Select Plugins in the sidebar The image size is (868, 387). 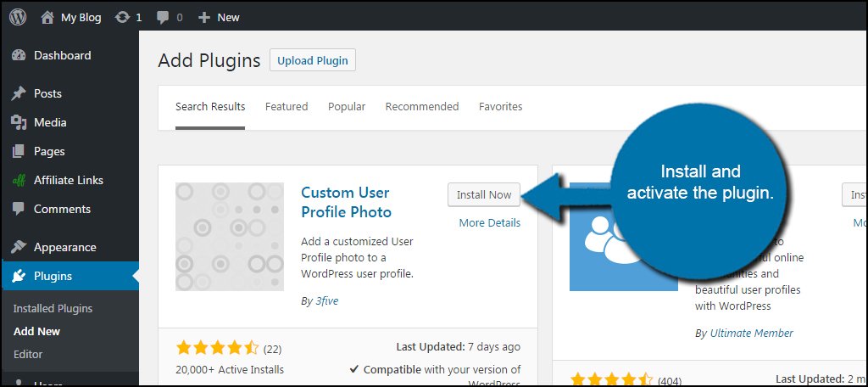[x=70, y=276]
